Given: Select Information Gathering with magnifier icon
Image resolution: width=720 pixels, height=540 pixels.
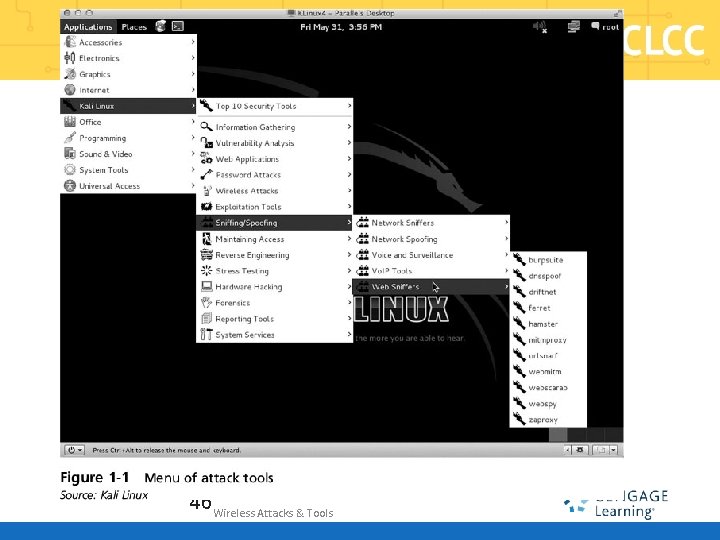Looking at the screenshot, I should coord(275,127).
